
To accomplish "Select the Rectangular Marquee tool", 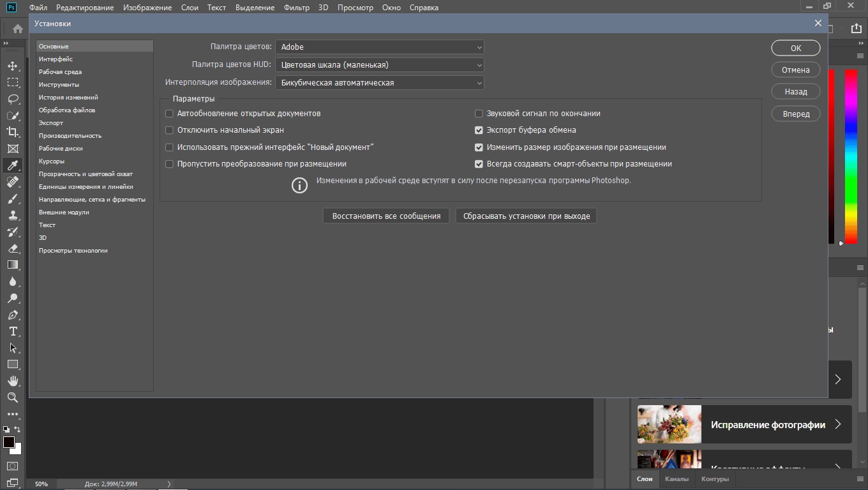I will coord(13,82).
